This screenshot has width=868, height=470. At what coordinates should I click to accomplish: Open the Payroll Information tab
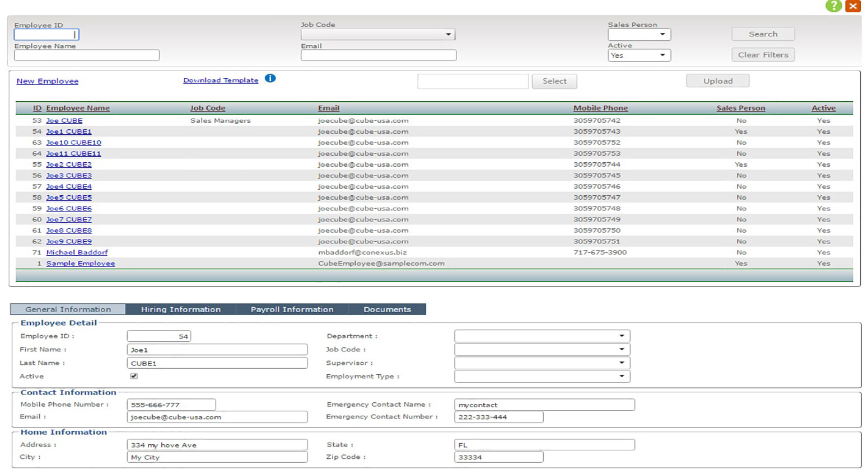point(292,309)
